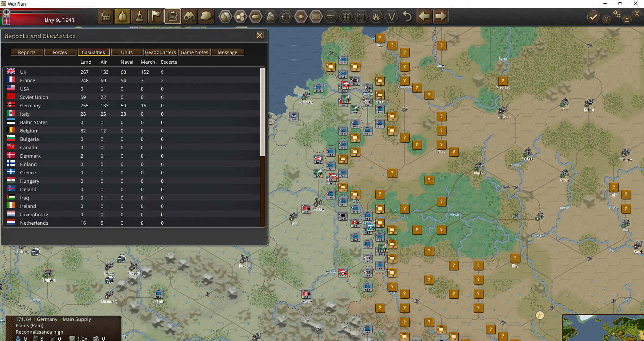The image size is (644, 341).
Task: Open the Units tab
Action: (x=127, y=52)
